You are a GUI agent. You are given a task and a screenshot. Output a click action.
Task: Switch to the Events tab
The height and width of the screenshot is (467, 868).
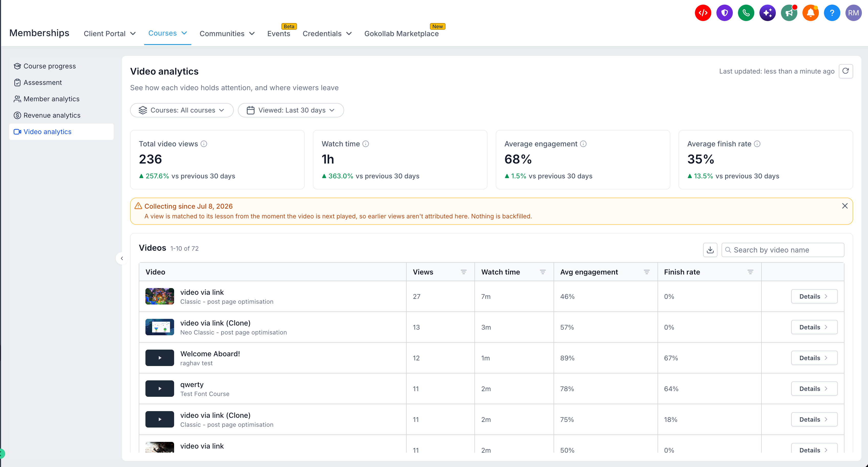pyautogui.click(x=279, y=34)
